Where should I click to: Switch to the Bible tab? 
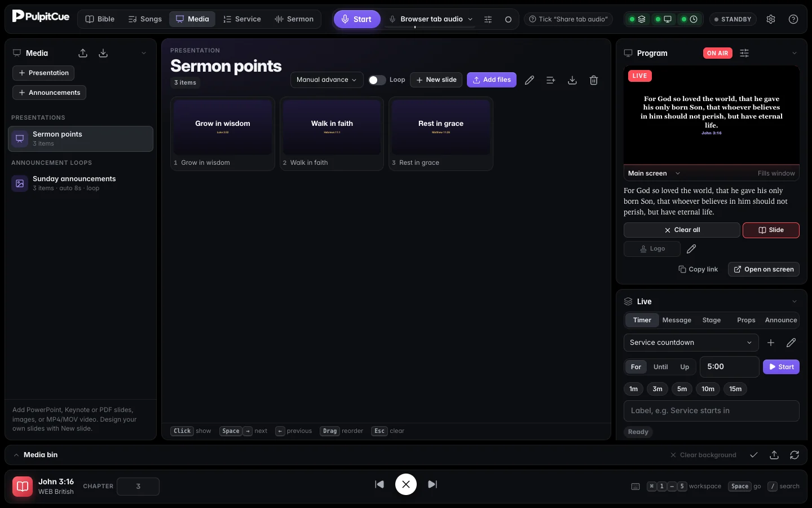tap(100, 19)
